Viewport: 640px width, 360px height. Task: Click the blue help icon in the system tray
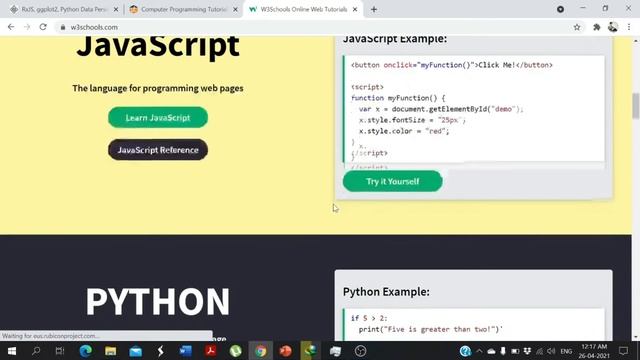[x=465, y=351]
